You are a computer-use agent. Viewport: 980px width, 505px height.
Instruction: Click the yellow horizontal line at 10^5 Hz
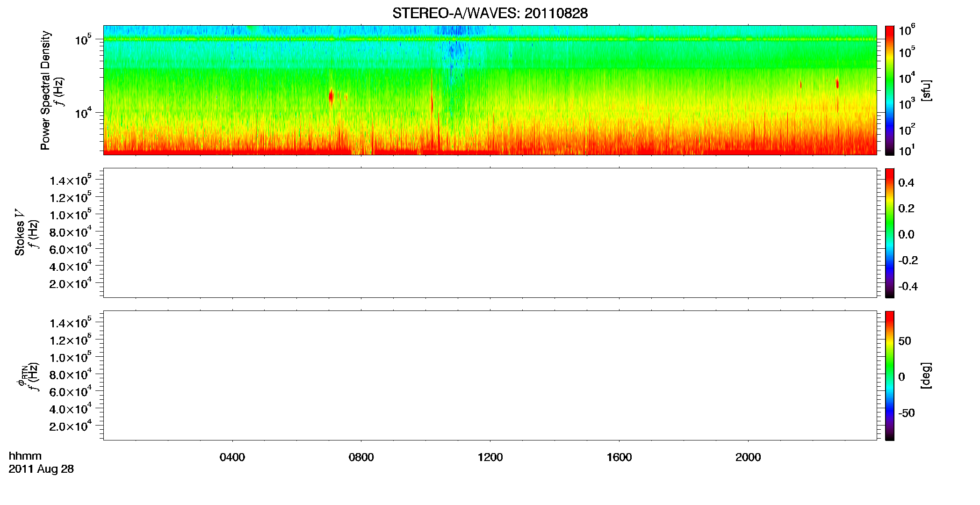[490, 39]
